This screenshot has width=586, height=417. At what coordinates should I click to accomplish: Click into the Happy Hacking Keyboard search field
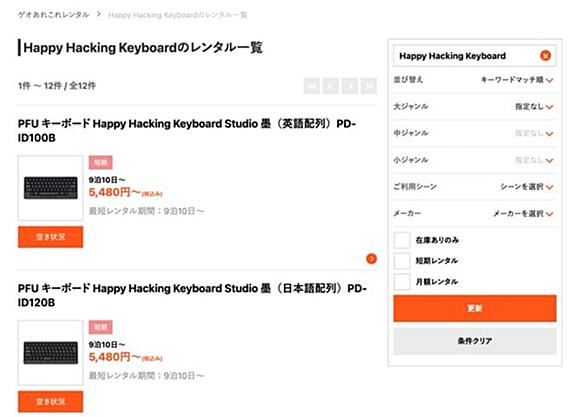coord(467,56)
